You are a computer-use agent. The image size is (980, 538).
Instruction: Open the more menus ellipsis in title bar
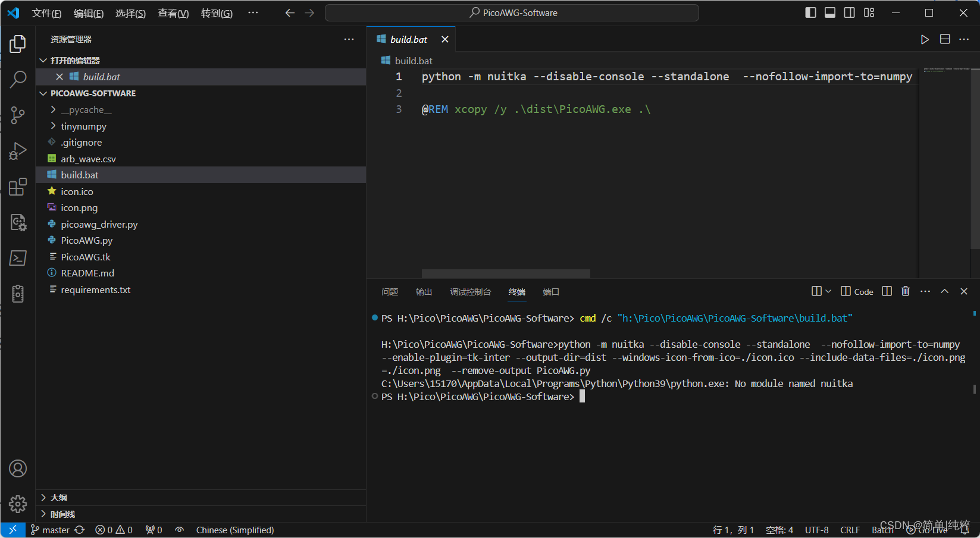point(253,13)
